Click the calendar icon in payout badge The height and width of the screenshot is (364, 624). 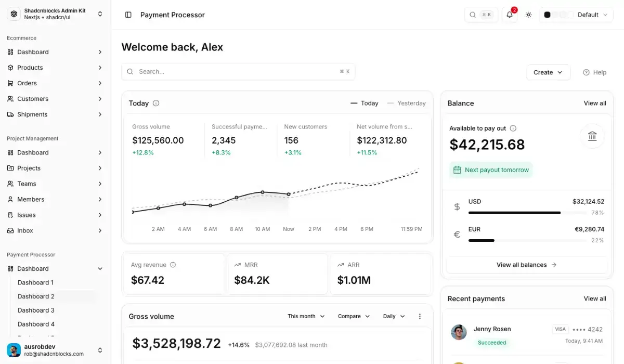(457, 170)
